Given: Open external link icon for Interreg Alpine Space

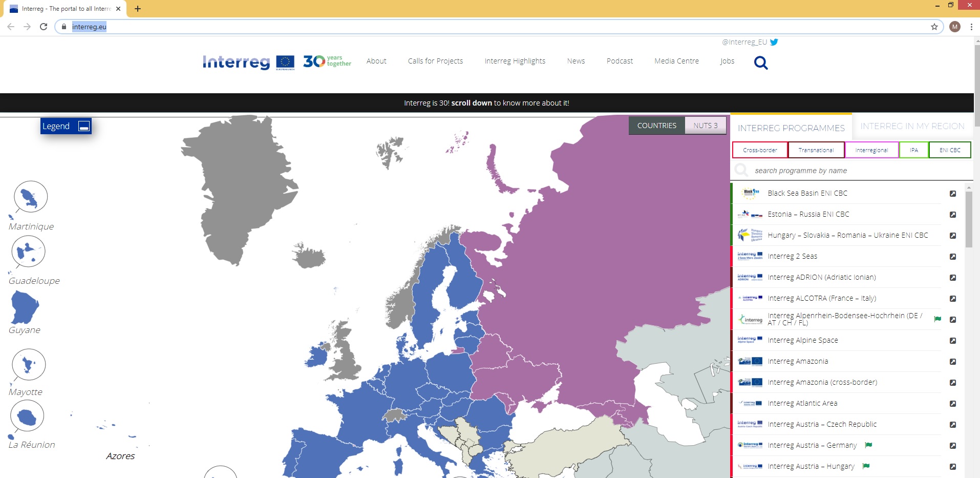Looking at the screenshot, I should [953, 341].
